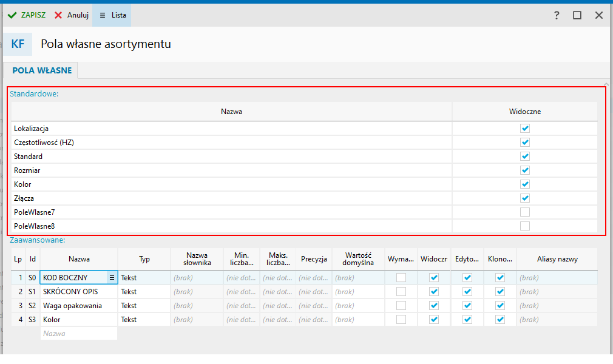Click the Widoczne header in Standardowe table
613x364 pixels.
(x=524, y=112)
